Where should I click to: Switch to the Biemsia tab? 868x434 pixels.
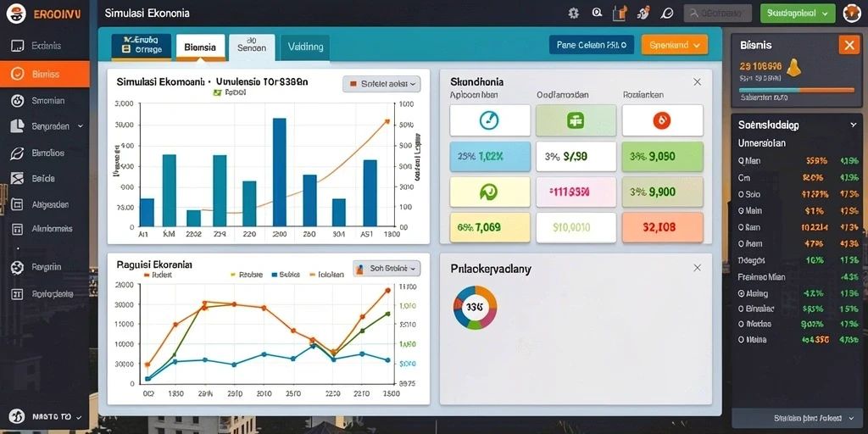pyautogui.click(x=200, y=47)
